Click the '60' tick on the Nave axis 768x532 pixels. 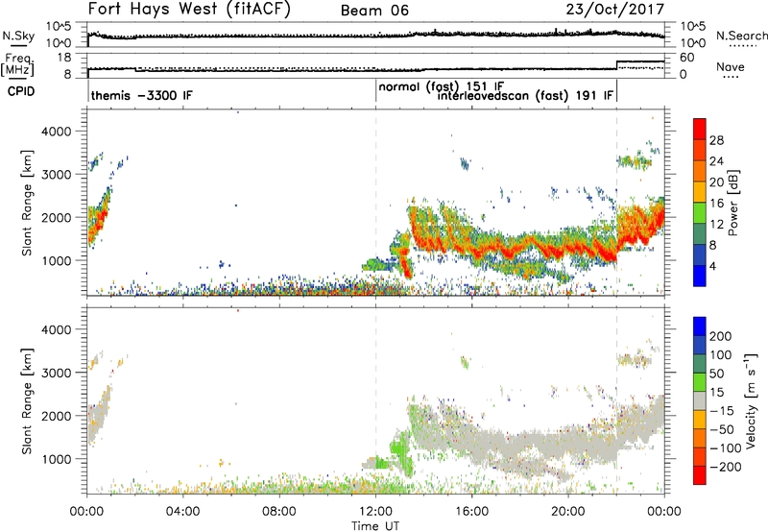(x=687, y=58)
